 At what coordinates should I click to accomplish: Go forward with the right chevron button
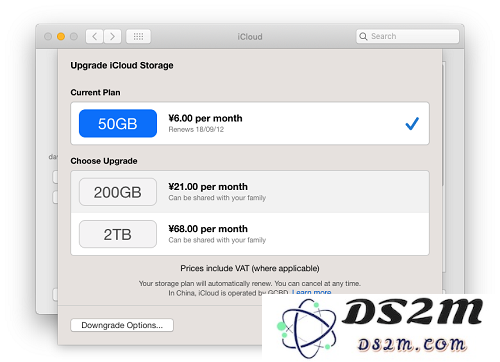[112, 36]
